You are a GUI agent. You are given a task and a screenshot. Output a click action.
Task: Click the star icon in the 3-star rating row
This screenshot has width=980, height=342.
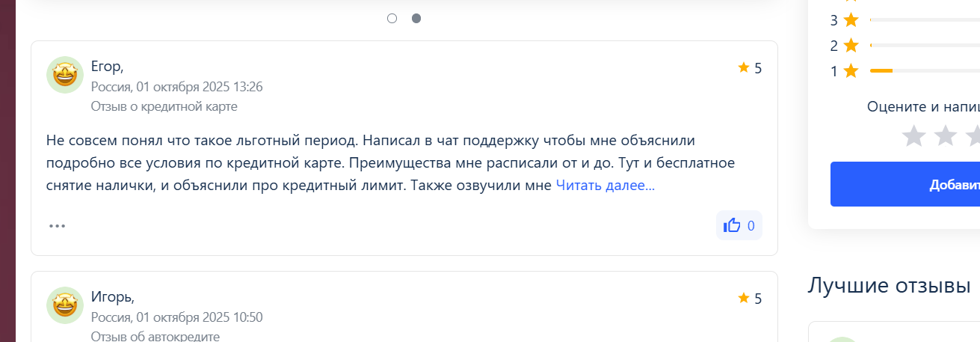pyautogui.click(x=851, y=20)
